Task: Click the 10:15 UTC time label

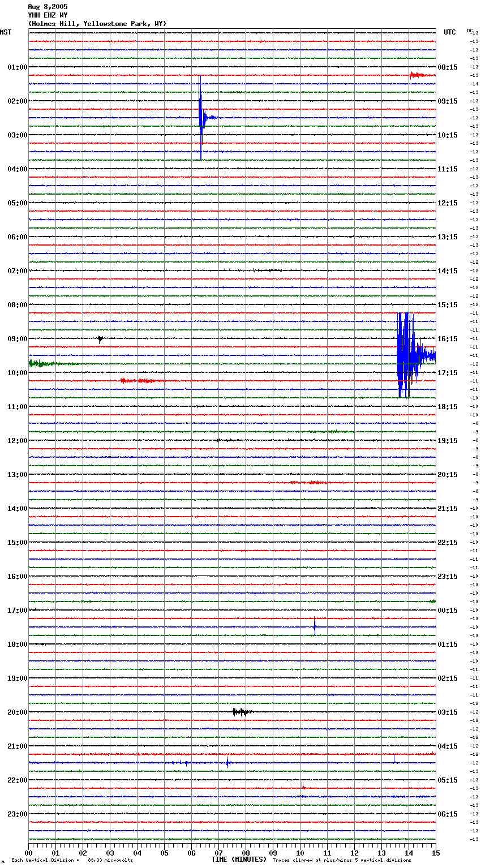Action: (448, 135)
